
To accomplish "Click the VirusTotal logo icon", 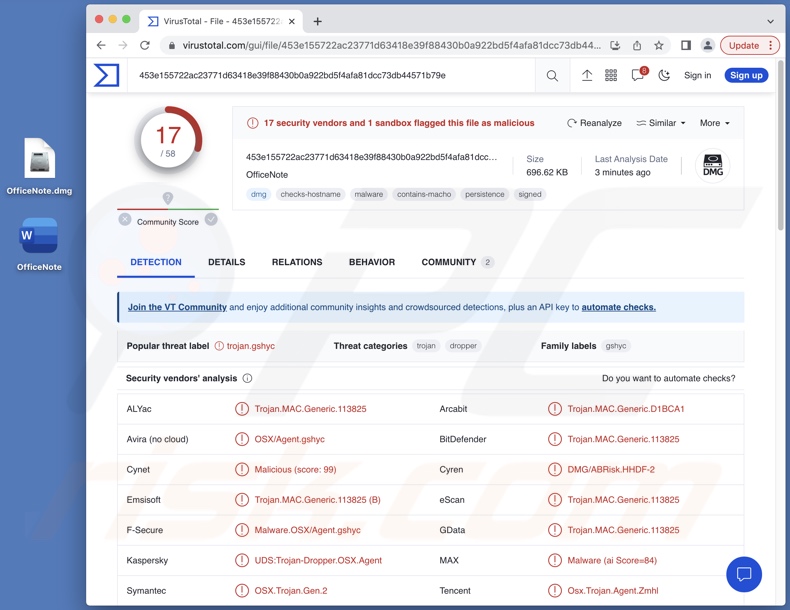I will coord(106,75).
